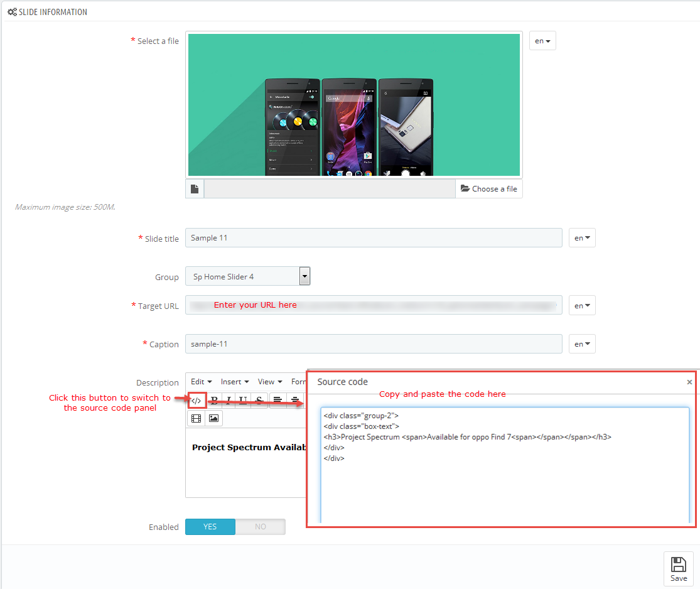This screenshot has height=589, width=700.
Task: Set Enabled to YES
Action: click(210, 527)
